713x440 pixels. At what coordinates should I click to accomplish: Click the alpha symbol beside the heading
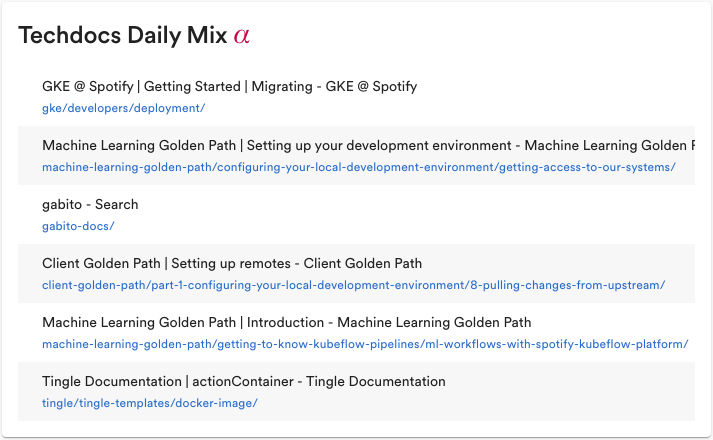241,36
